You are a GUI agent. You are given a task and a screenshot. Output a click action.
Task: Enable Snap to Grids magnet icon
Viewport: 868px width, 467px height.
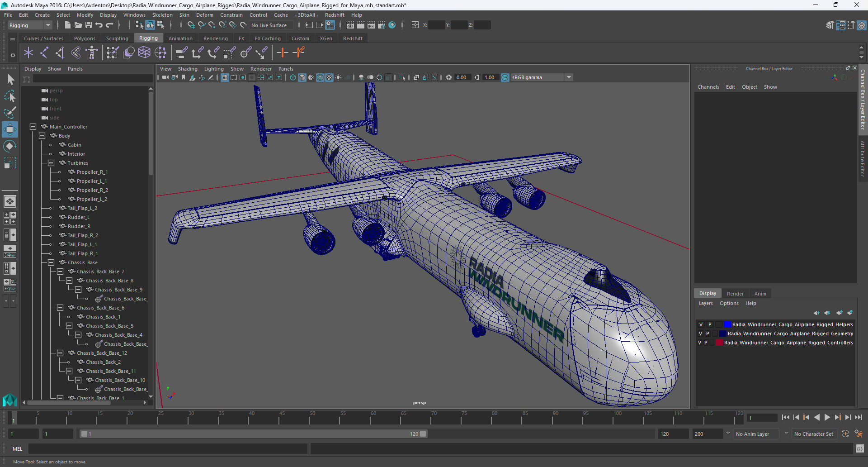[x=191, y=25]
